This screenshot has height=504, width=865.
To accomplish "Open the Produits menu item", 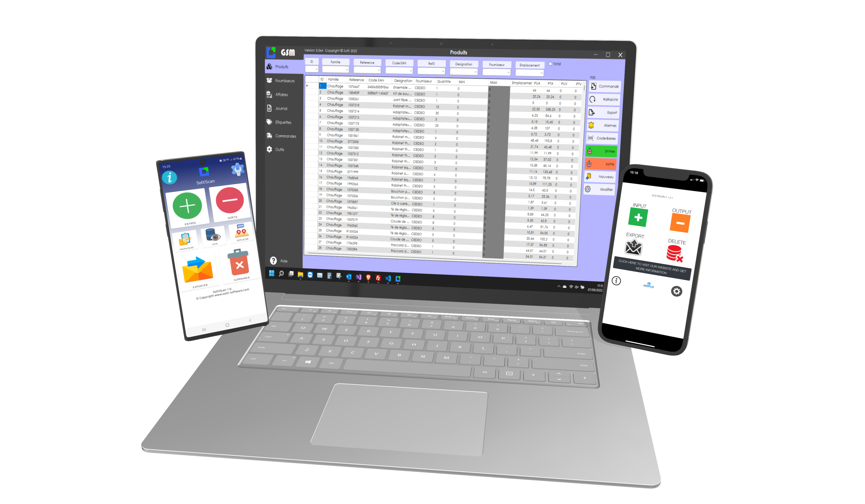I will [x=282, y=66].
